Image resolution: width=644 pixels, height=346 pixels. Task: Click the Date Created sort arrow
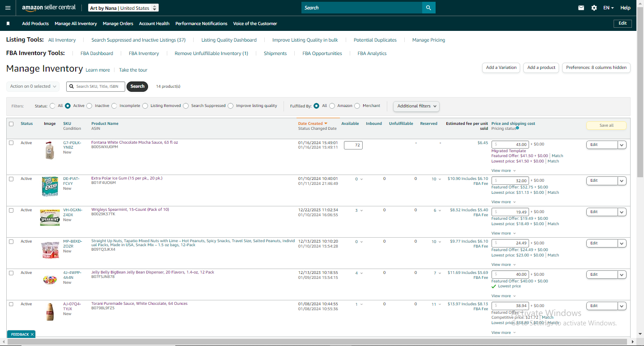pos(326,124)
